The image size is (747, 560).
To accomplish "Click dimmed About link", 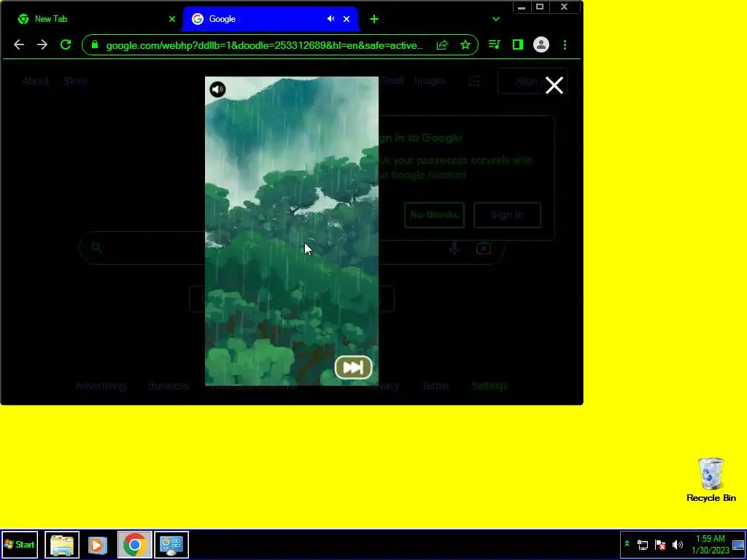I will click(x=35, y=81).
